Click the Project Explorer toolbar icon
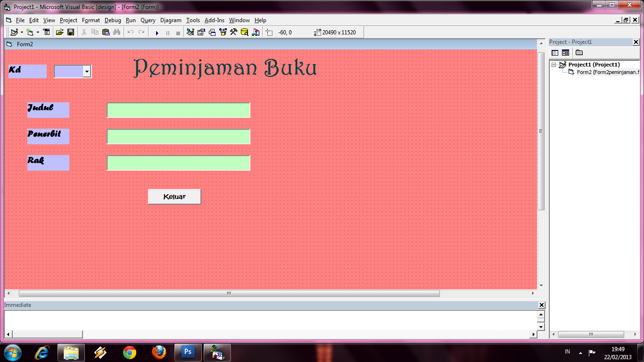This screenshot has width=644, height=362. tap(190, 32)
